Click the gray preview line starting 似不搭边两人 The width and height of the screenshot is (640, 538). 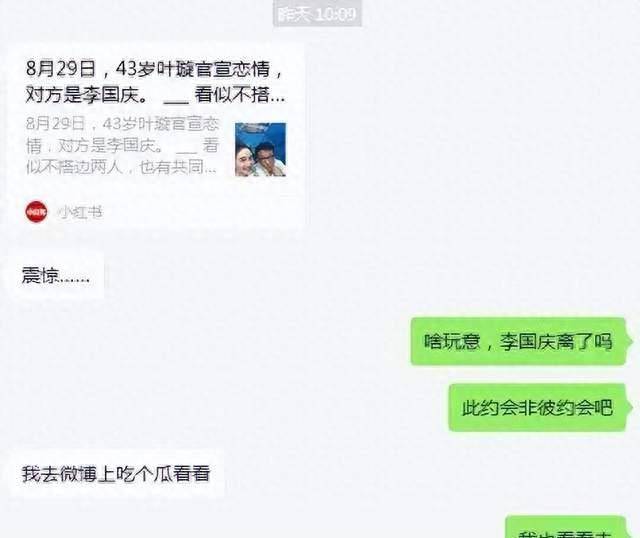point(121,167)
